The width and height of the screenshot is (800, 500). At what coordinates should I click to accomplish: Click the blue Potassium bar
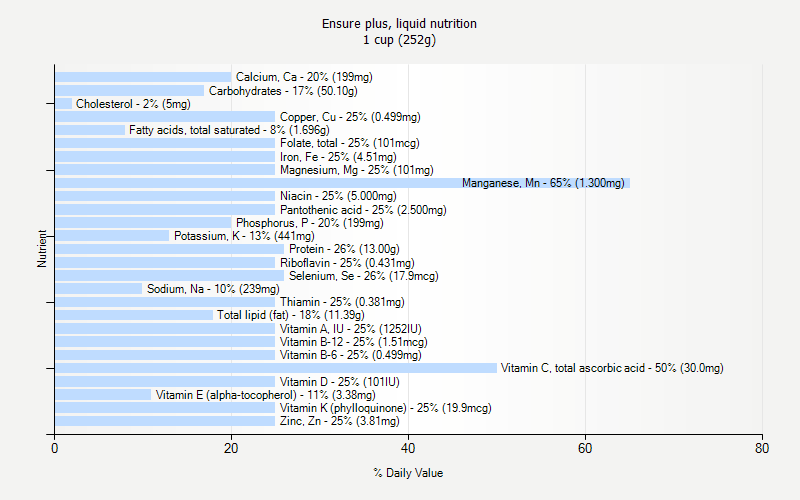[x=112, y=236]
